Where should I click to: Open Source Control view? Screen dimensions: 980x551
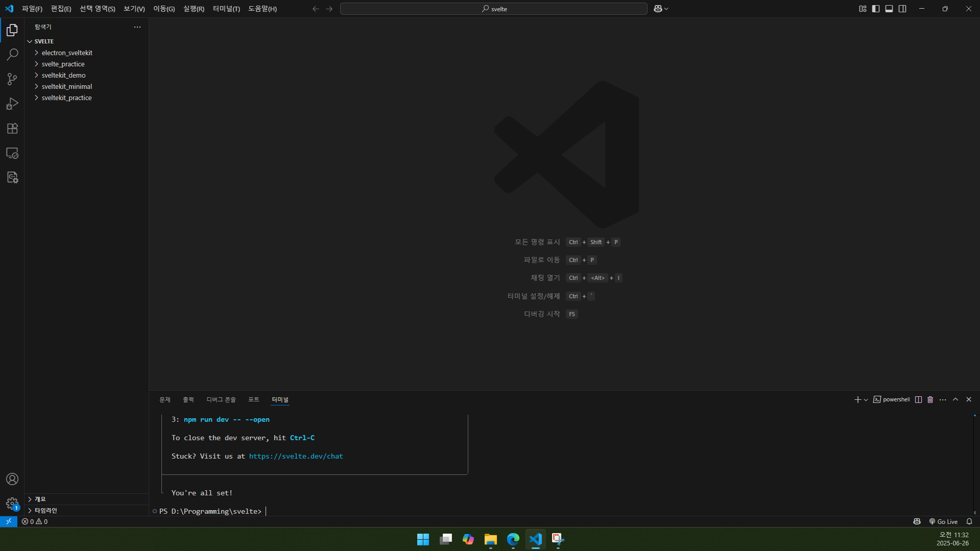(x=12, y=79)
